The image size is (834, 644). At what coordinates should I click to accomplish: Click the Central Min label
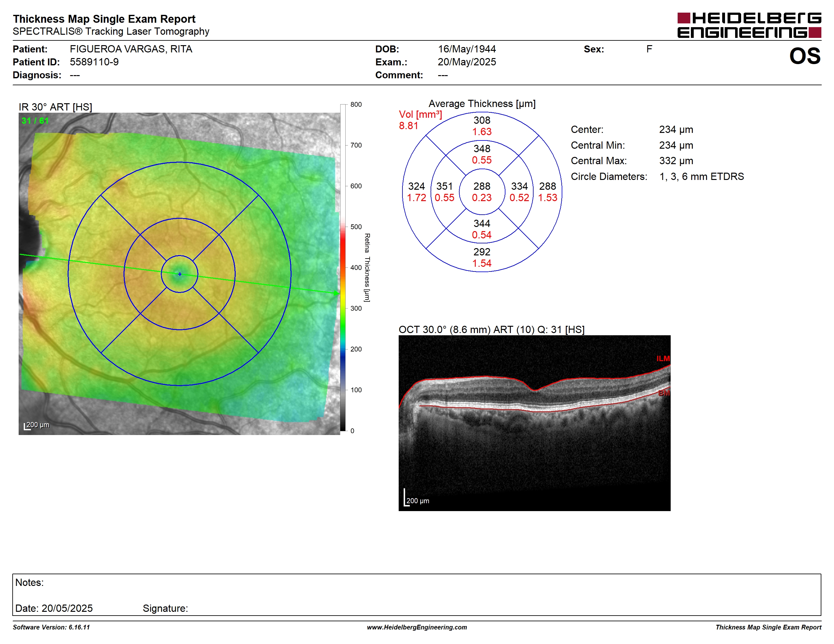[x=598, y=145]
